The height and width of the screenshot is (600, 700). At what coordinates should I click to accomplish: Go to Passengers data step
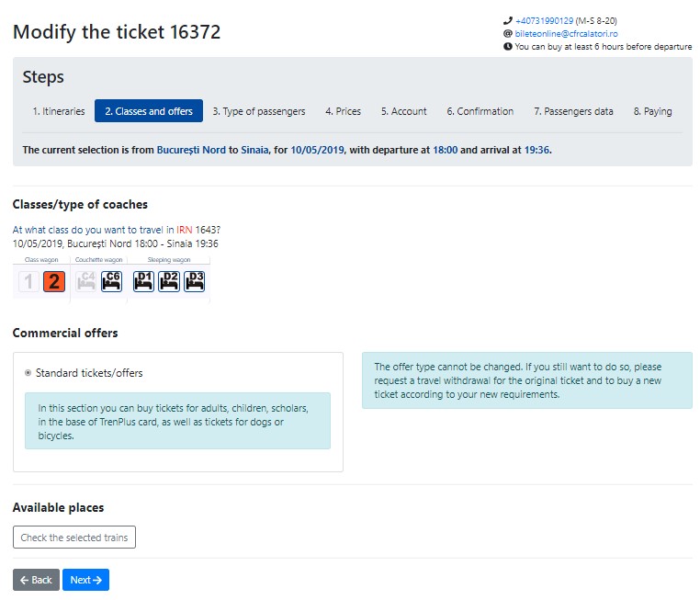(x=573, y=111)
